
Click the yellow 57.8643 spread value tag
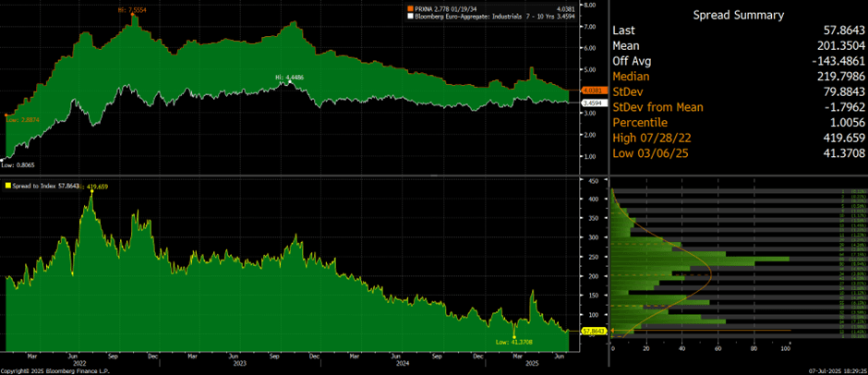(x=593, y=330)
